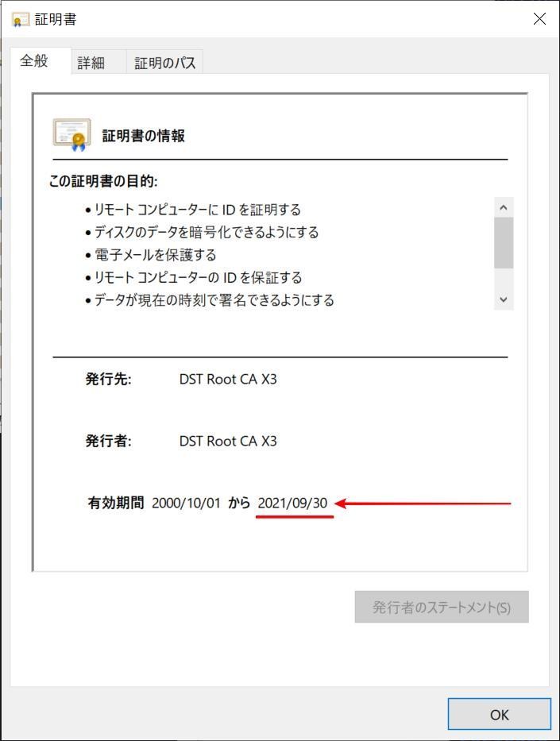Open the 詳細 tab
The width and height of the screenshot is (560, 741).
[91, 63]
